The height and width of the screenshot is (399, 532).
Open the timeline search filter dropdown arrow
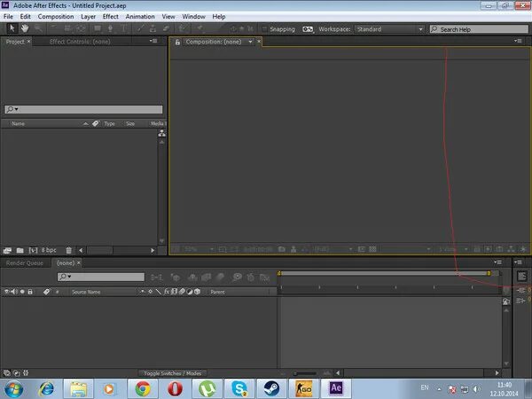coord(69,277)
